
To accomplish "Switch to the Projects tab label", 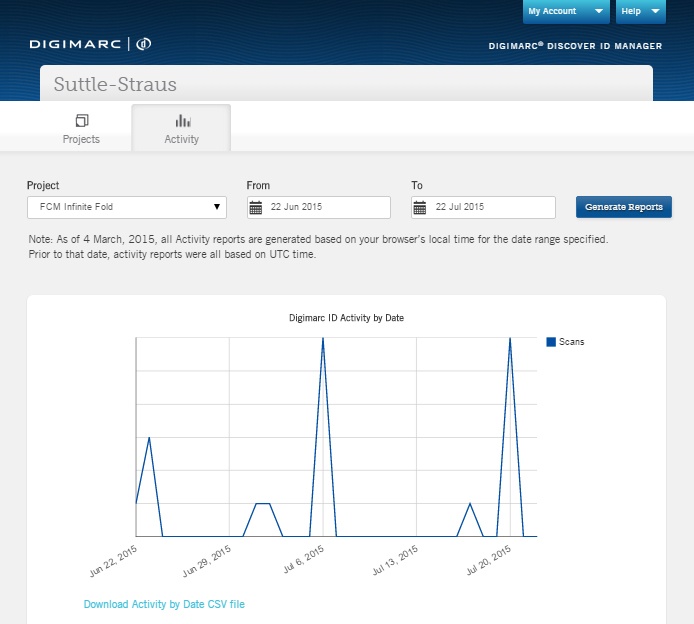I will click(x=81, y=139).
